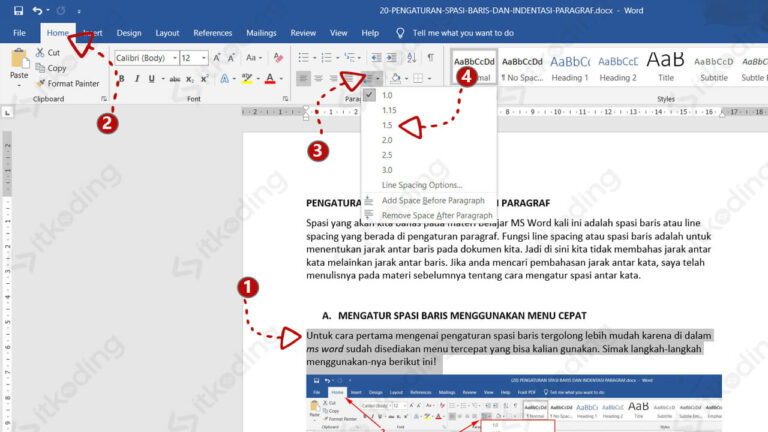Screen dimensions: 768x432
Task: Open the Clipboard dialog launcher
Action: point(103,98)
